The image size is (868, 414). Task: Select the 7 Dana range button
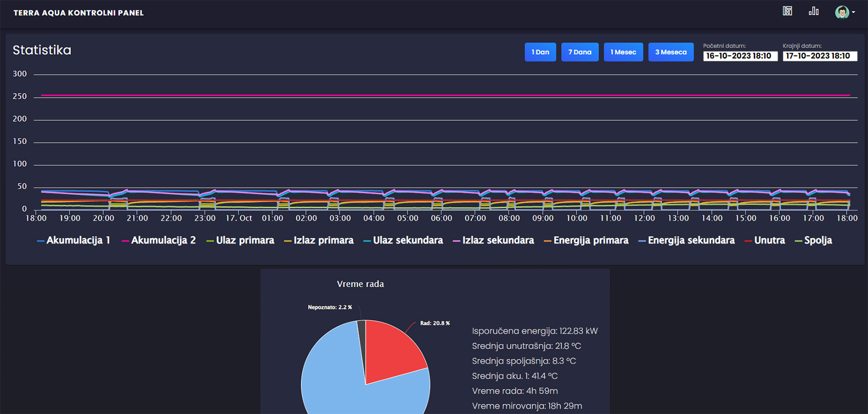[580, 52]
